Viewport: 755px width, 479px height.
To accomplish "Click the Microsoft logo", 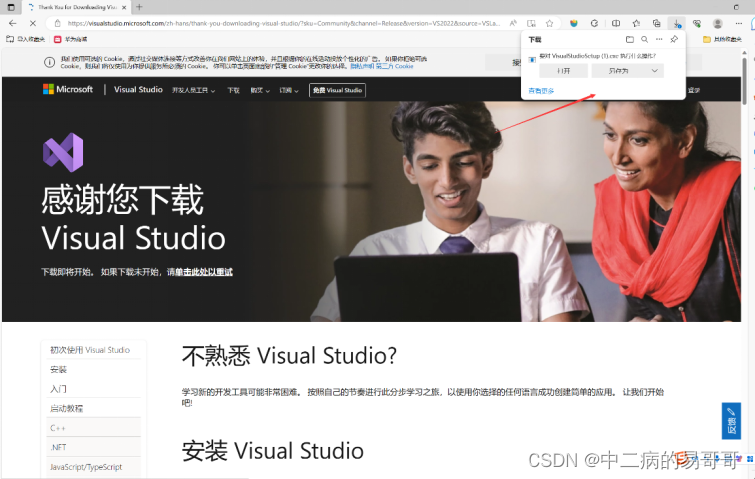I will click(68, 89).
